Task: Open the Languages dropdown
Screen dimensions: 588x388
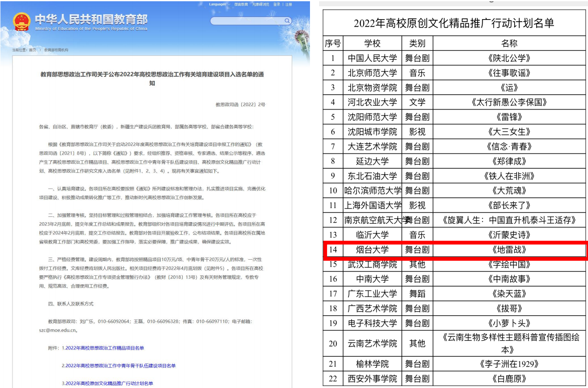Action: [x=219, y=5]
